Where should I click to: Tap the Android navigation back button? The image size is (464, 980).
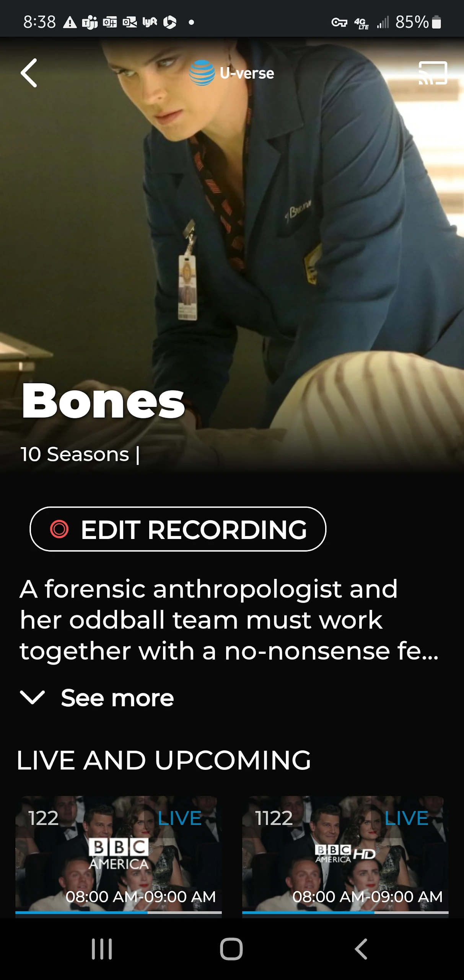(361, 949)
